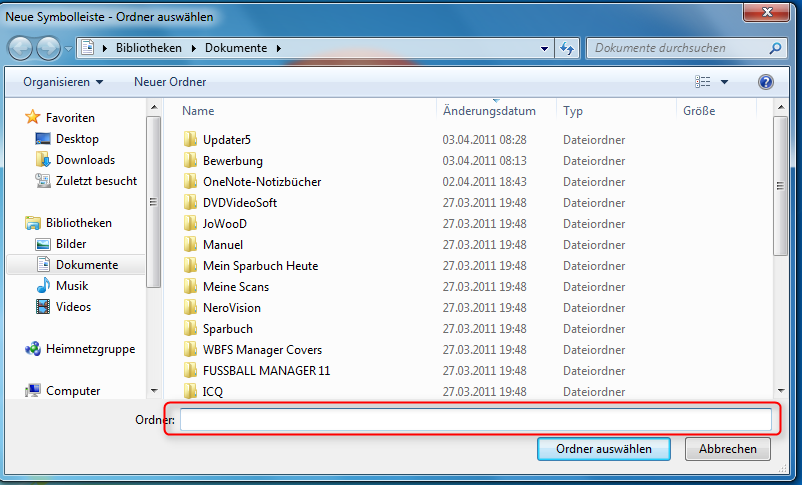Image resolution: width=802 pixels, height=485 pixels.
Task: Click the file list scroll up arrow
Action: [781, 107]
